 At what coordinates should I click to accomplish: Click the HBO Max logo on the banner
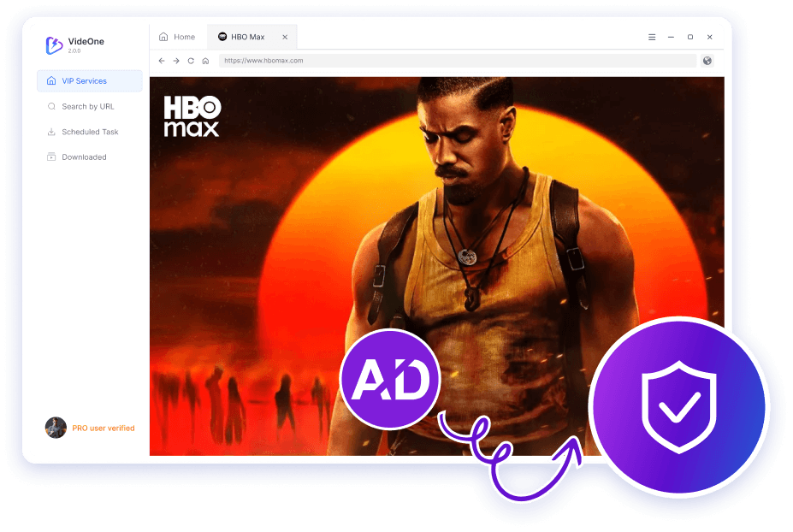[192, 116]
